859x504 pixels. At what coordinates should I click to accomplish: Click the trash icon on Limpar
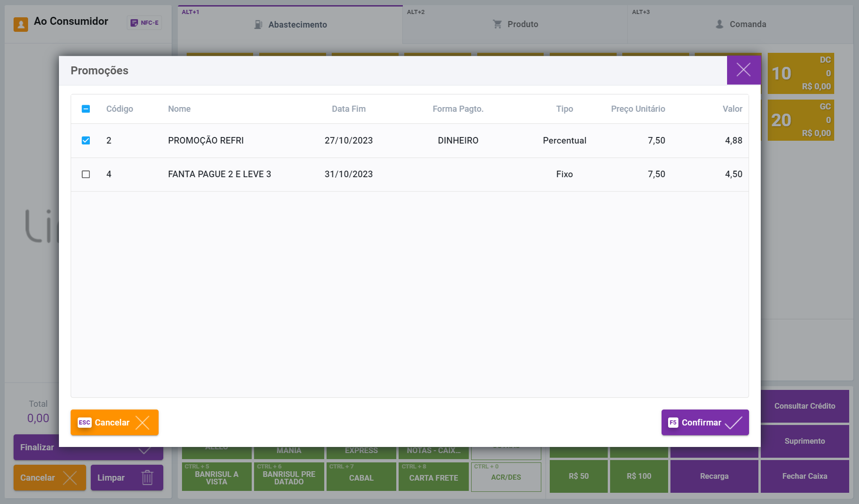coord(147,477)
